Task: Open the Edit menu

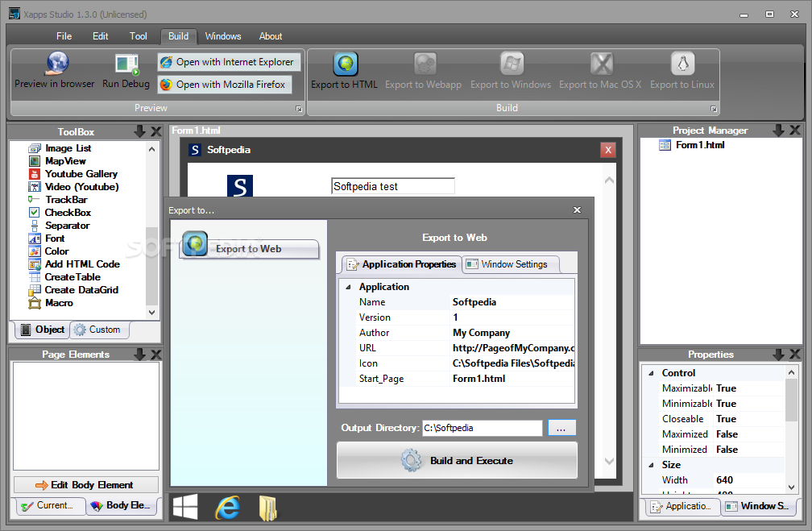Action: click(x=101, y=36)
